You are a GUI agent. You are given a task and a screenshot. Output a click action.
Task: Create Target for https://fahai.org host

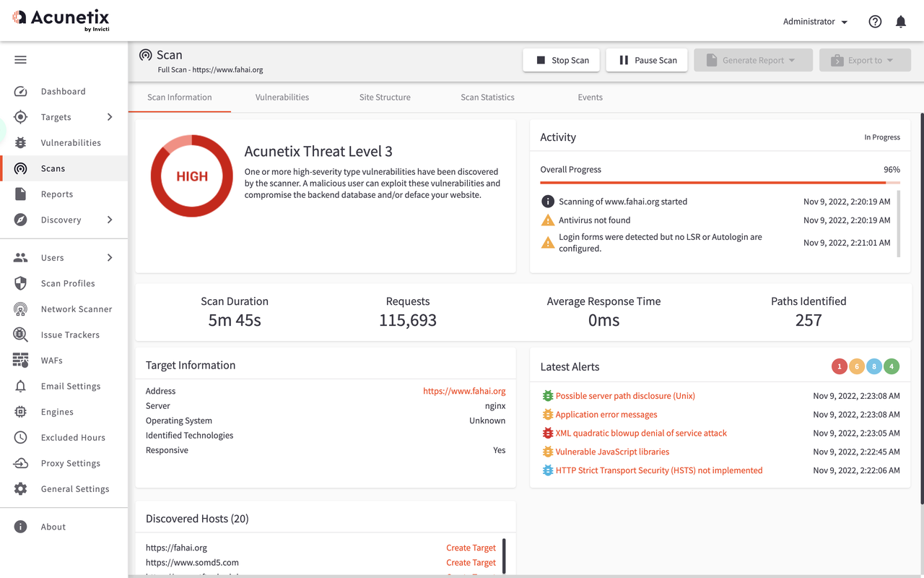pos(471,548)
